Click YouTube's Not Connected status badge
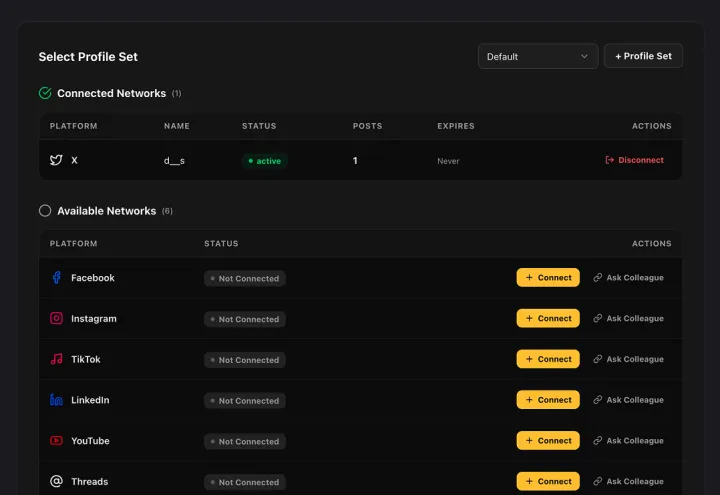The height and width of the screenshot is (495, 720). click(245, 441)
